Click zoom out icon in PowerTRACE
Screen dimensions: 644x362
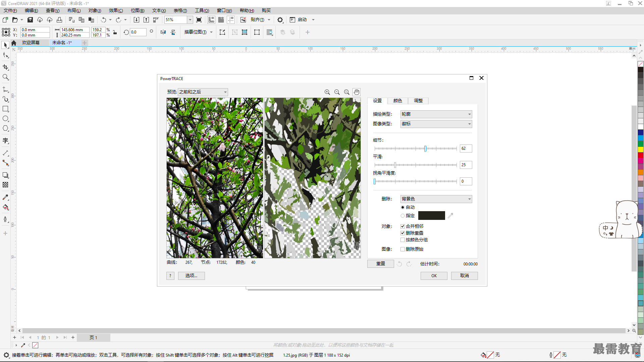coord(337,92)
